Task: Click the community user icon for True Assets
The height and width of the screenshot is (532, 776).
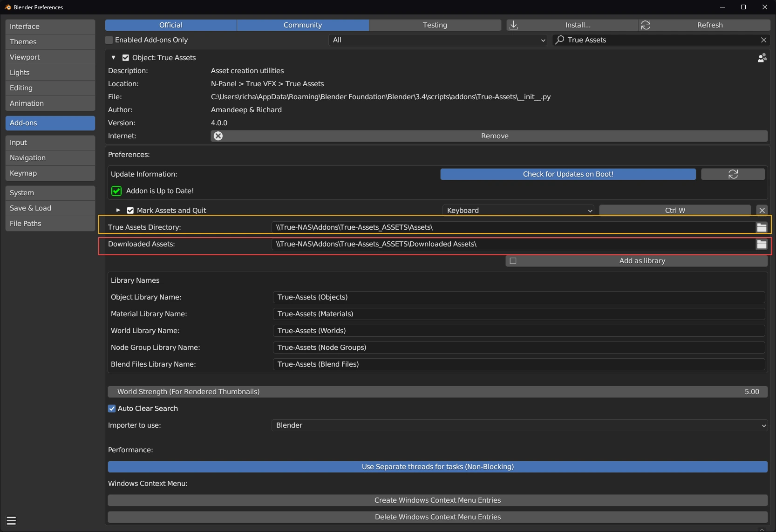Action: click(762, 58)
